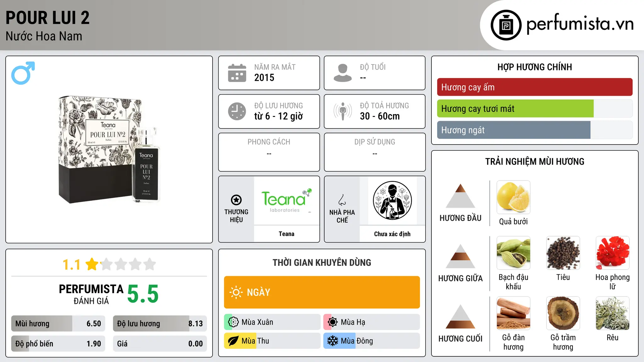Open the Chưa xác định perfumer link
This screenshot has height=362, width=644.
pyautogui.click(x=392, y=234)
